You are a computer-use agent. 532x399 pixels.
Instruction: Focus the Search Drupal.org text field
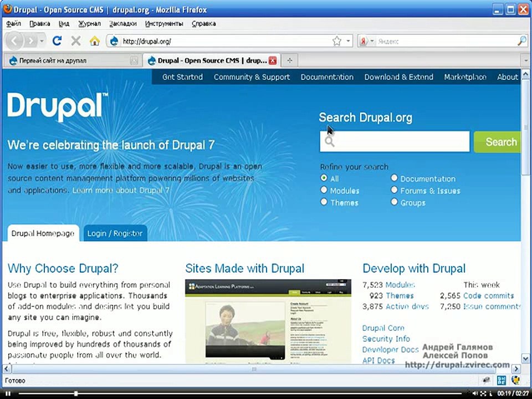click(395, 142)
